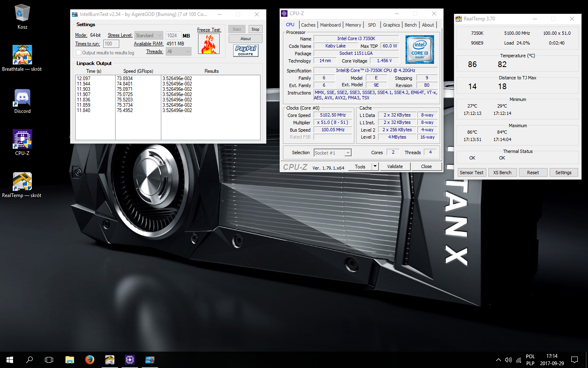
Task: Click the Tools button in CPU-Z
Action: coord(360,166)
